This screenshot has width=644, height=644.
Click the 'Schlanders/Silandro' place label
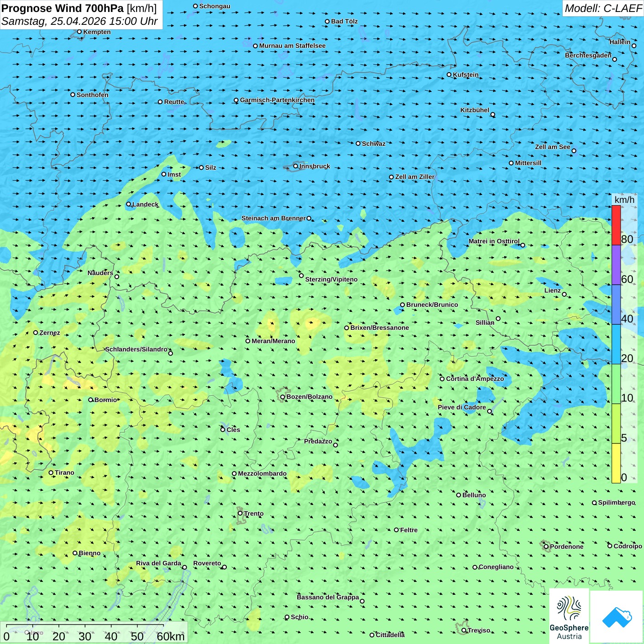(137, 349)
